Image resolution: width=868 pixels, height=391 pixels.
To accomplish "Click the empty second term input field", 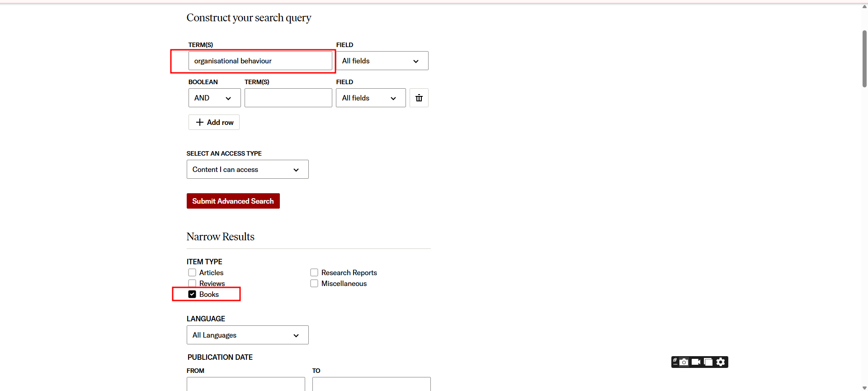I will click(x=288, y=98).
